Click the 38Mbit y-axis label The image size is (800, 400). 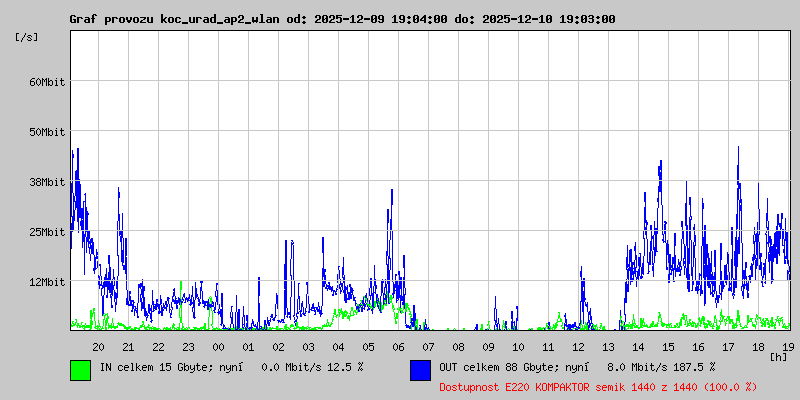[x=47, y=182]
